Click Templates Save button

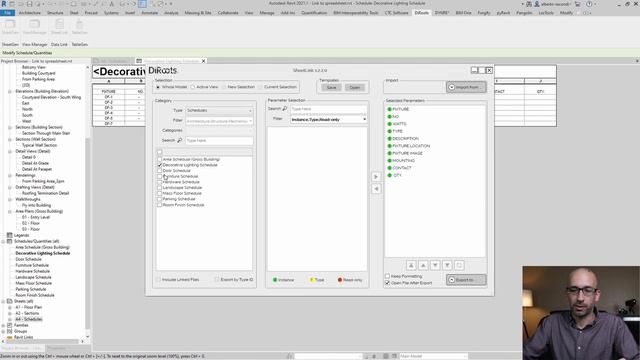(x=331, y=87)
